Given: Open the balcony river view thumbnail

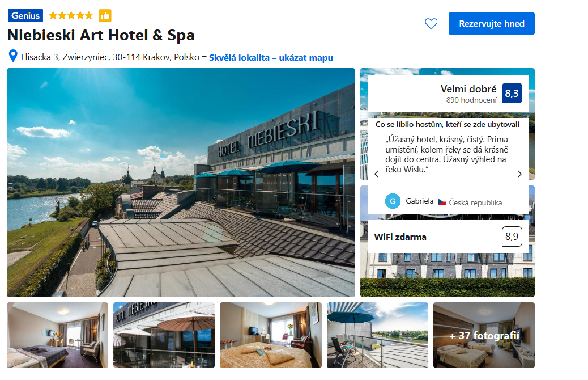Looking at the screenshot, I should tap(377, 335).
